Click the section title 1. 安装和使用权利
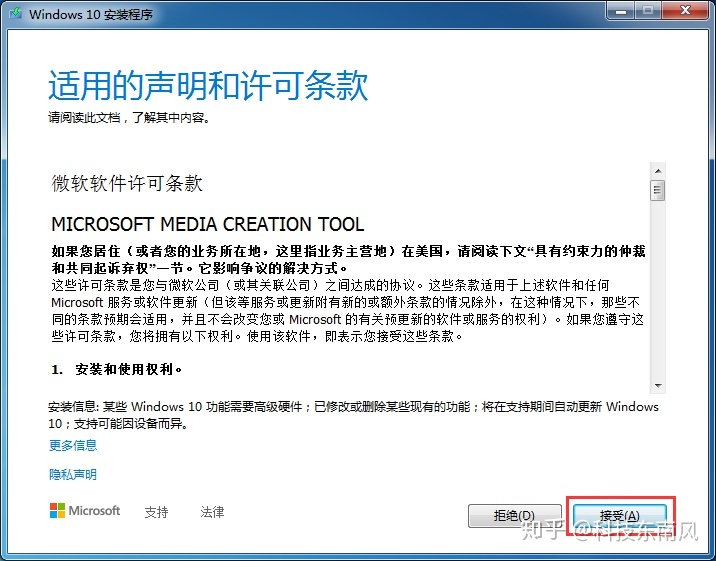The image size is (716, 561). (117, 369)
